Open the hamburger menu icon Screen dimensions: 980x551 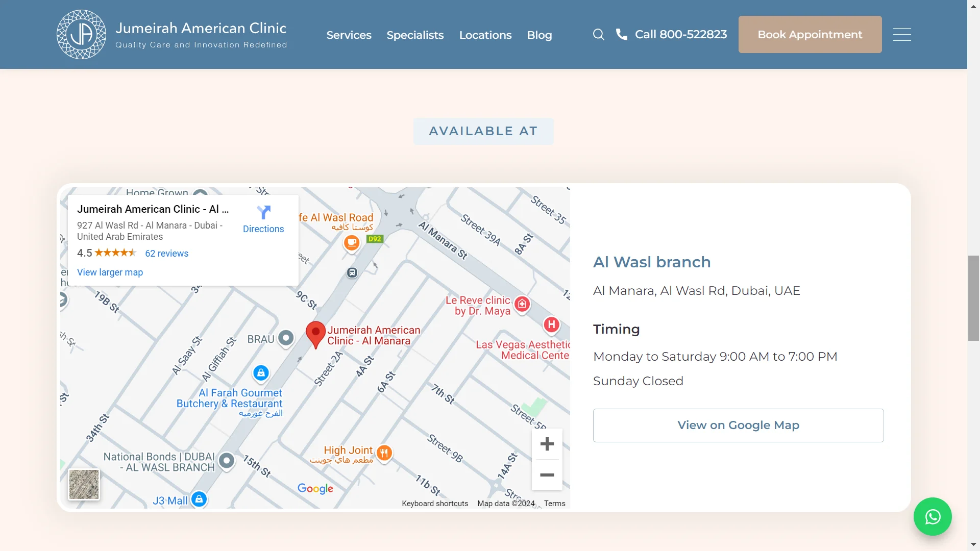point(902,34)
